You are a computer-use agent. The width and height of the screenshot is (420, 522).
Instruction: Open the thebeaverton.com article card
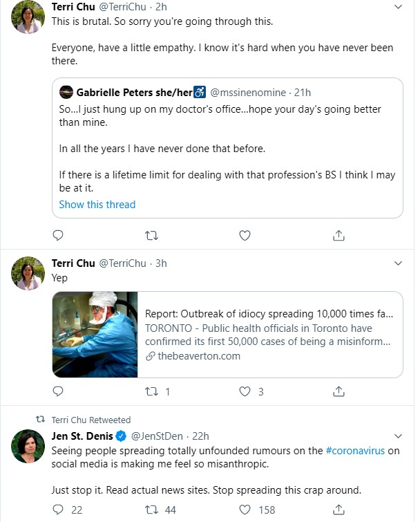point(227,335)
